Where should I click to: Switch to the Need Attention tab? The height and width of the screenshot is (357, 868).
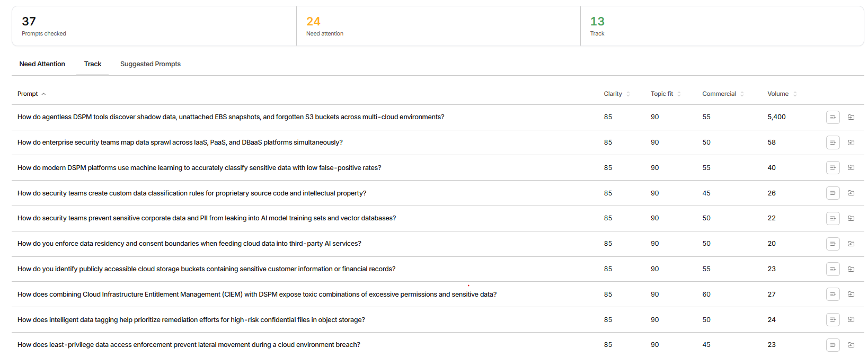tap(42, 64)
